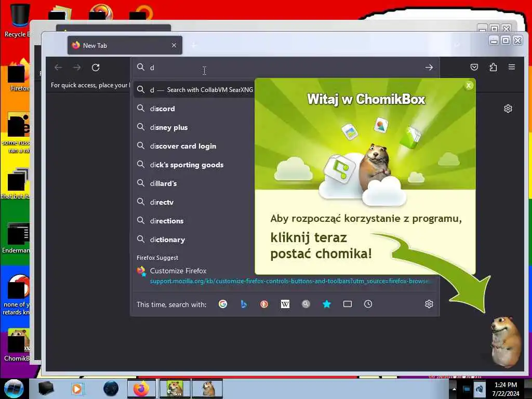Select the Enderman desktop icon
Screen dimensions: 532x399
pos(16,238)
